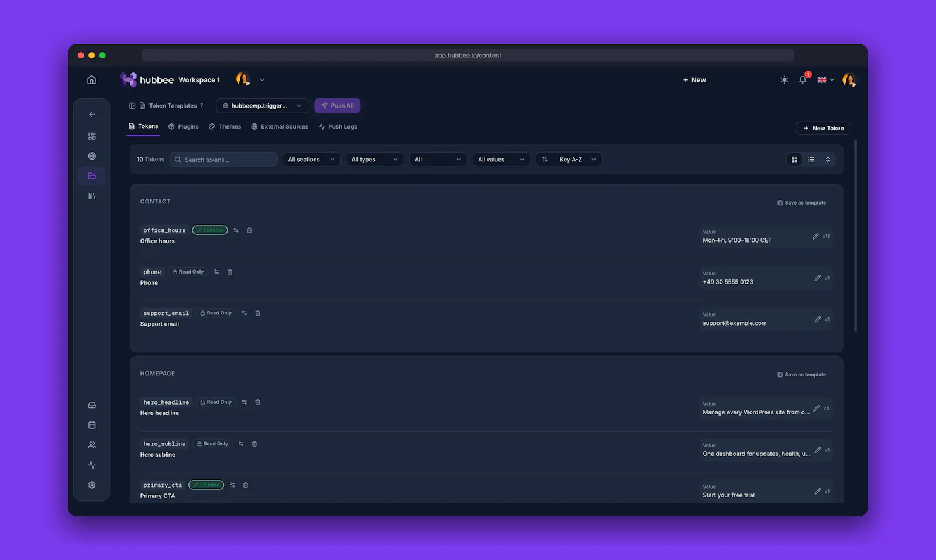Open the inbox icon in sidebar

[x=92, y=405]
